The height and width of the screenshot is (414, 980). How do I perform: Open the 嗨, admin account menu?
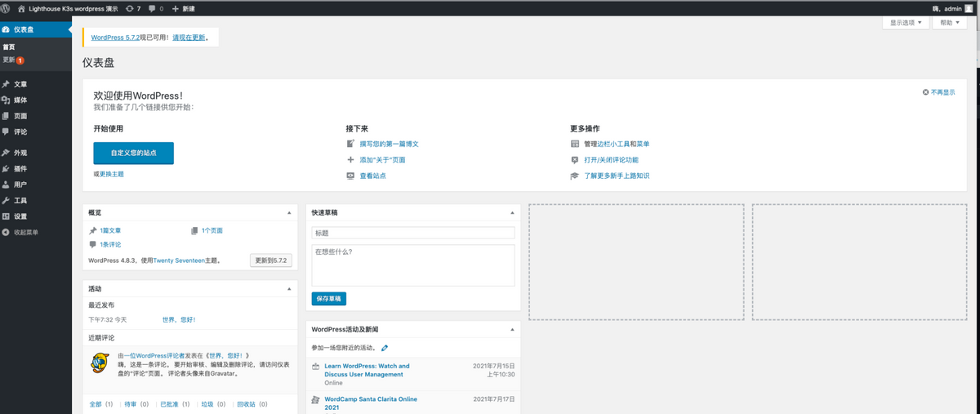(x=953, y=7)
